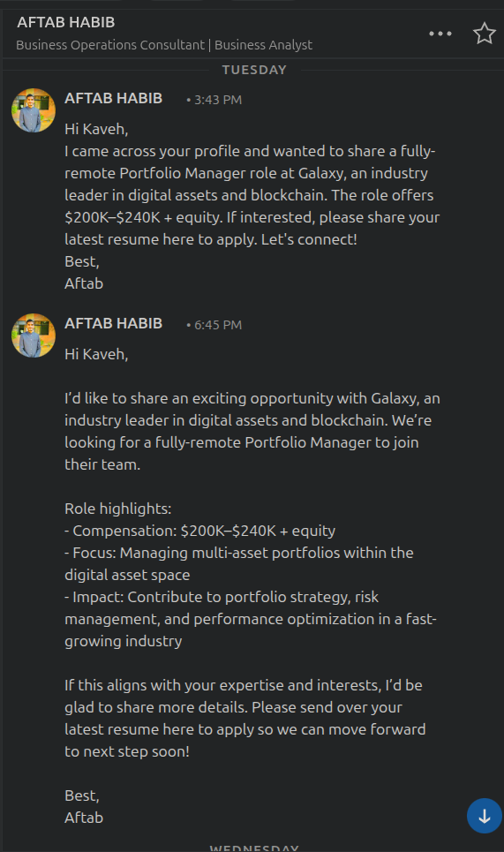Click the 3:43 PM timestamp

tap(214, 100)
